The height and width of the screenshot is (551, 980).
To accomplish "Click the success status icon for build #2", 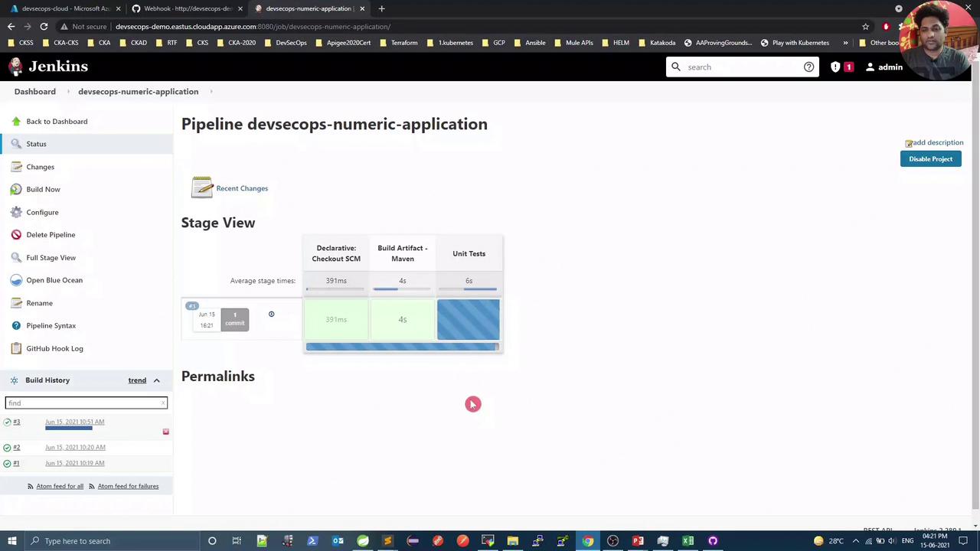I will point(7,448).
